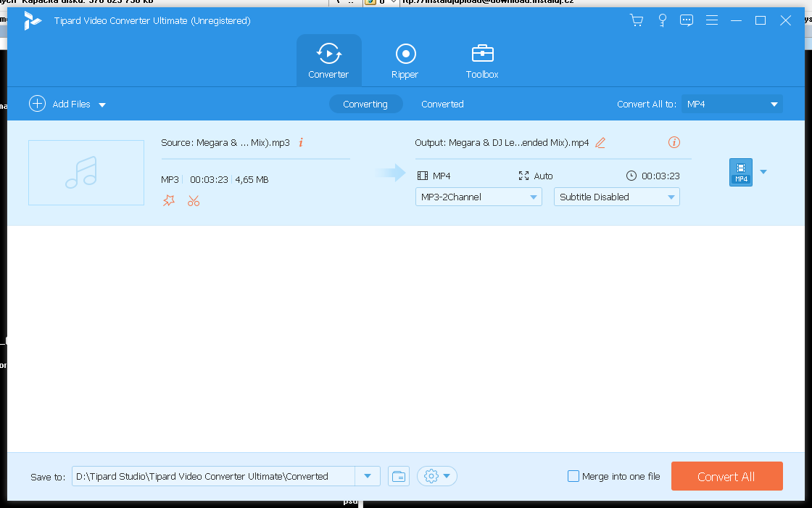Open the feedback speech bubble icon
Image resolution: width=812 pixels, height=508 pixels.
687,20
